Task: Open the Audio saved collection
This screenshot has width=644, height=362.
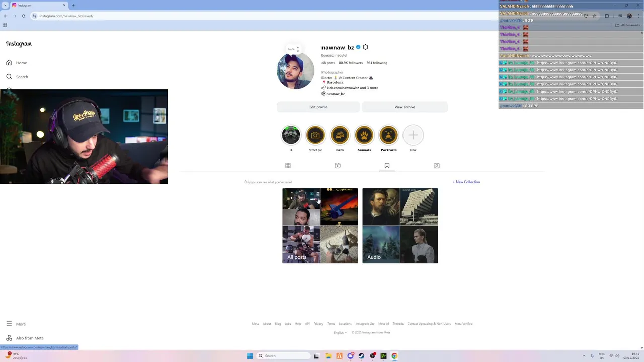Action: coord(400,226)
